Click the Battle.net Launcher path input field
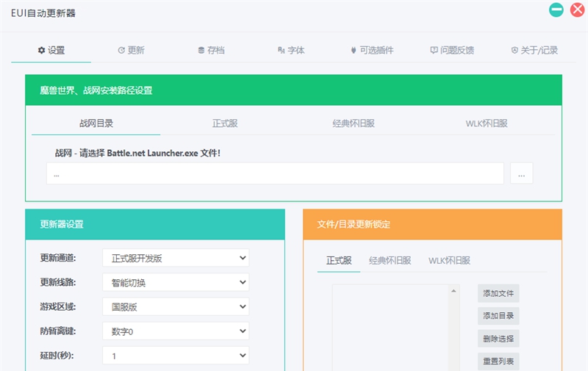 (x=275, y=174)
